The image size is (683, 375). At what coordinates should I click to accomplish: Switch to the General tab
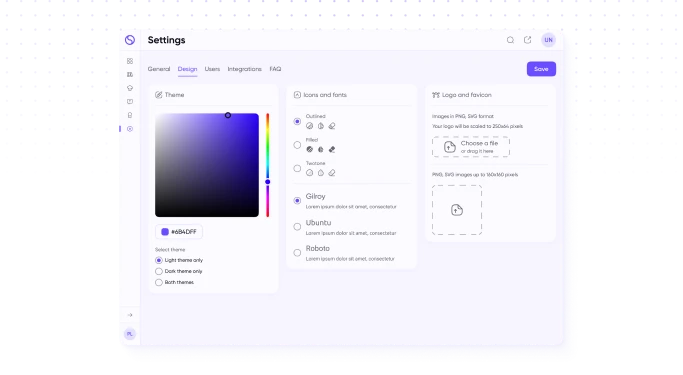[159, 69]
